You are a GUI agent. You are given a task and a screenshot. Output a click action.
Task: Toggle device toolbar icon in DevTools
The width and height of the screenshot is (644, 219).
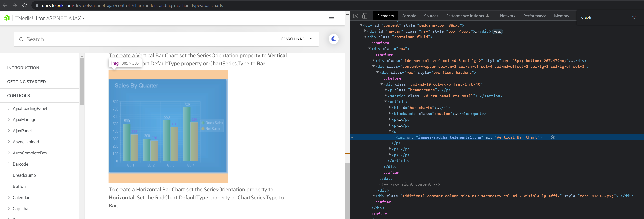[365, 16]
